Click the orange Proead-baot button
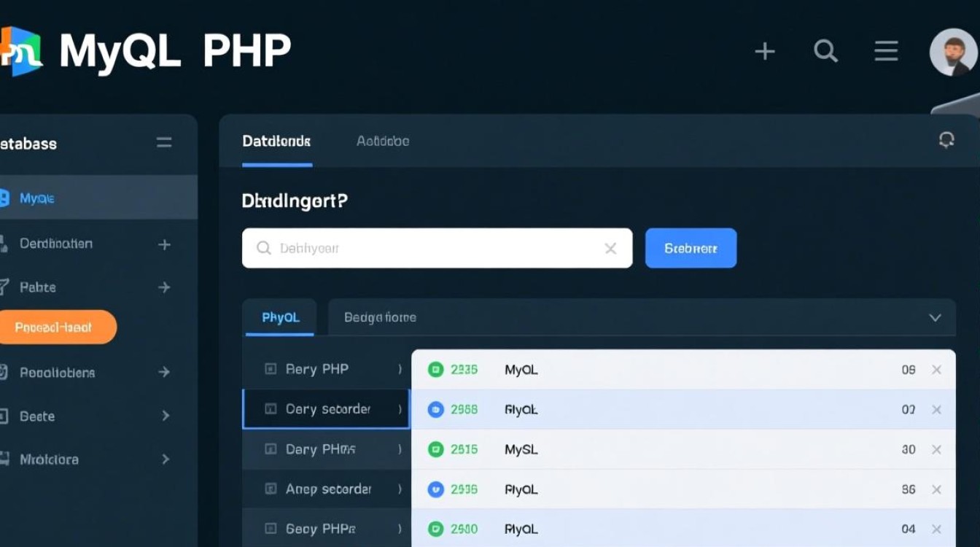Viewport: 980px width, 547px height. tap(58, 327)
